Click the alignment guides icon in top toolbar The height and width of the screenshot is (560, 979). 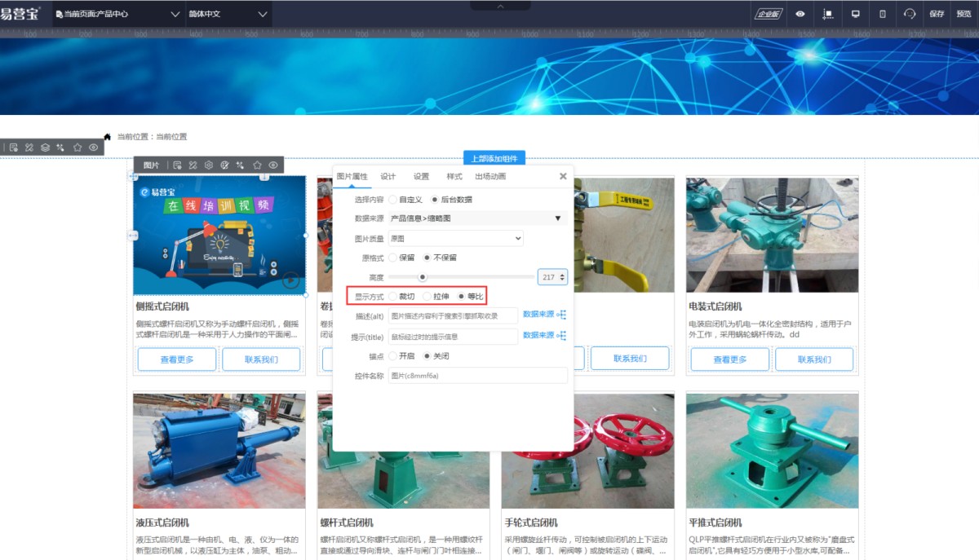pos(828,14)
